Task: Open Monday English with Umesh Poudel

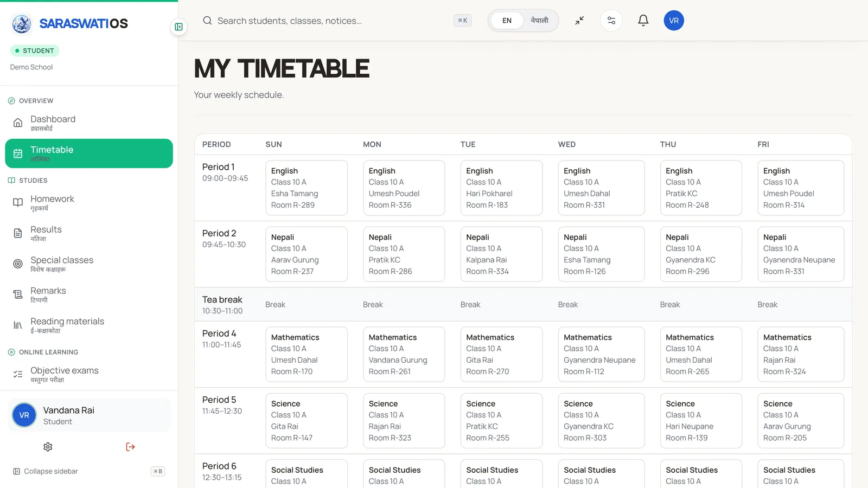Action: (x=404, y=188)
